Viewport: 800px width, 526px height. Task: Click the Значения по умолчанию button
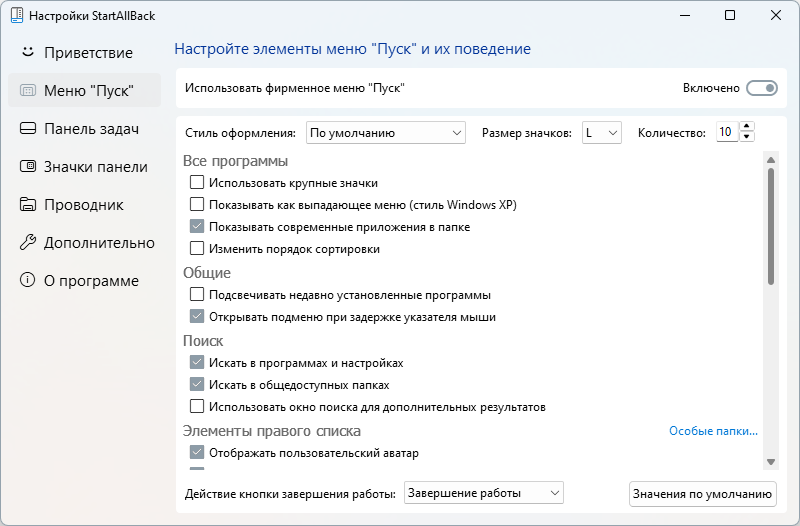tap(703, 494)
